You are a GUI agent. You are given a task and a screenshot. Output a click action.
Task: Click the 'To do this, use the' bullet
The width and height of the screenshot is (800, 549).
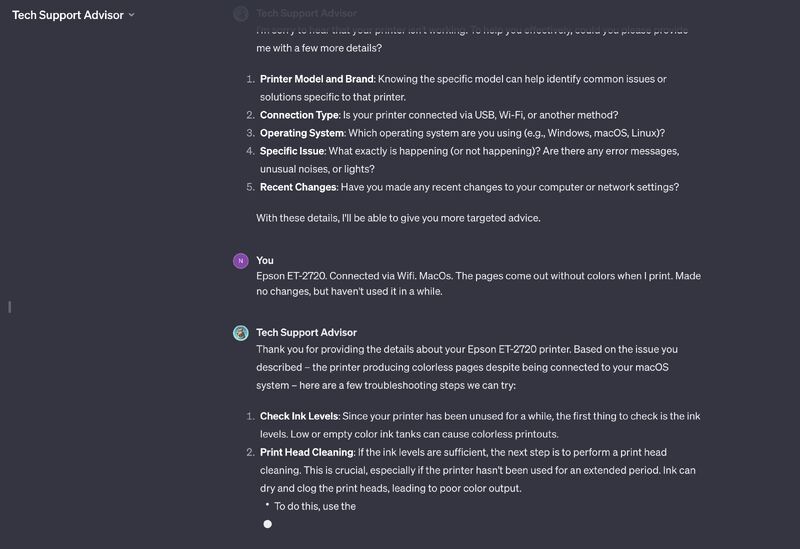[315, 506]
